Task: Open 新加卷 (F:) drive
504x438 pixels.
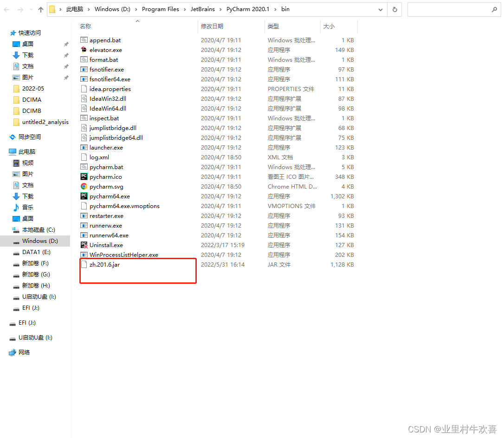Action: pos(35,263)
